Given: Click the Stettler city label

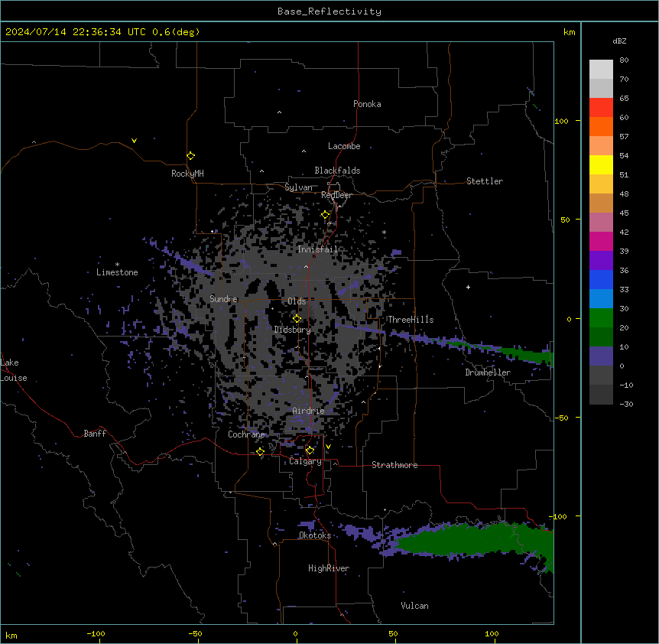Looking at the screenshot, I should point(485,181).
